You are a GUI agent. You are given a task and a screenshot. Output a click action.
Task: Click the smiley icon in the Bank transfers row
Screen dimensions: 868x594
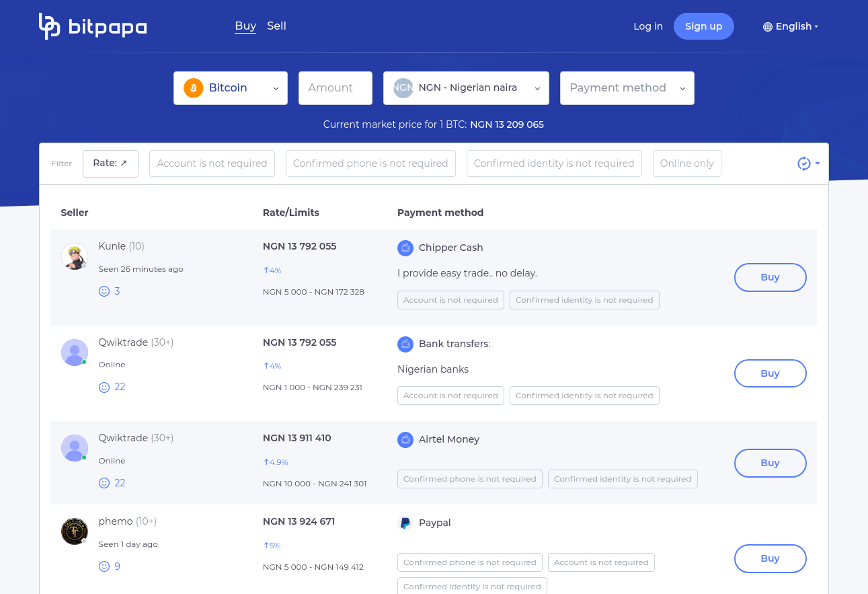coord(104,387)
